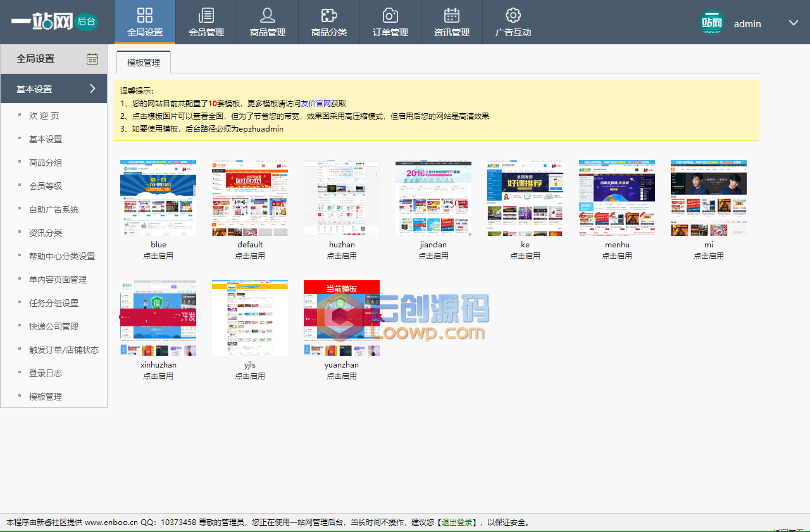Click 点击启用 under jiandan template
Image resolution: width=810 pixels, height=532 pixels.
[x=433, y=256]
